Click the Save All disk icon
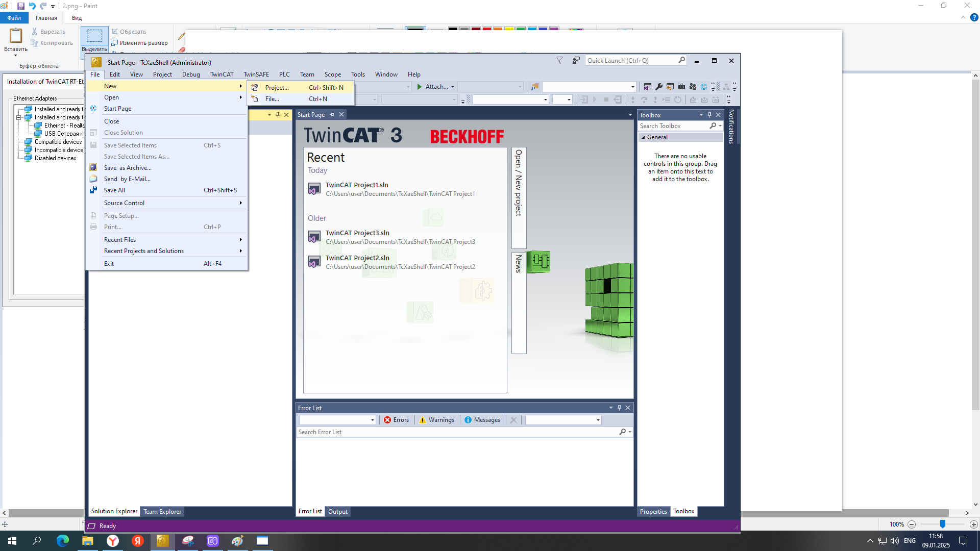 coord(93,190)
